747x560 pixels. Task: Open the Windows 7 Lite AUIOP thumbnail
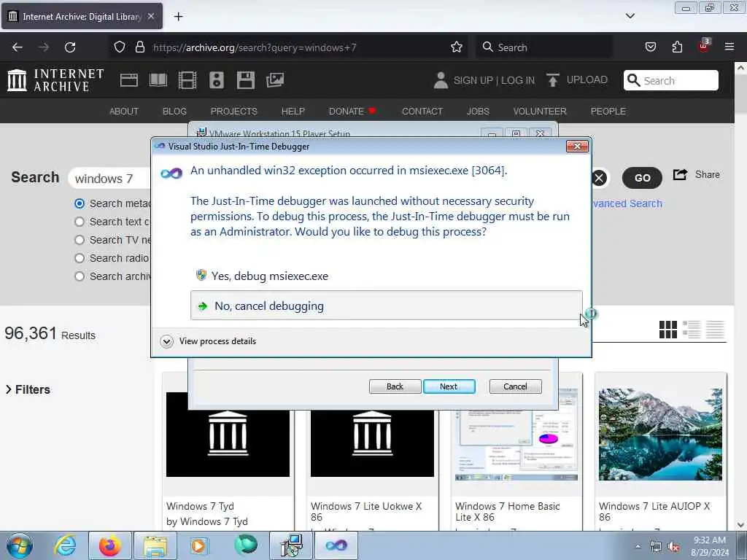660,435
